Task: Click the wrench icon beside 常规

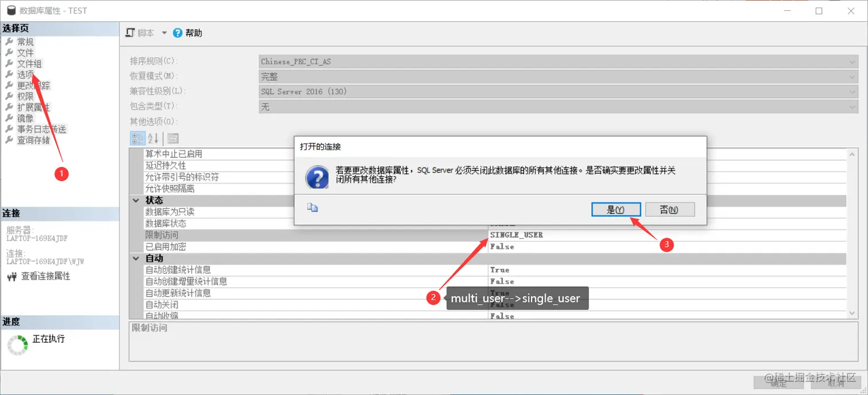Action: (9, 42)
